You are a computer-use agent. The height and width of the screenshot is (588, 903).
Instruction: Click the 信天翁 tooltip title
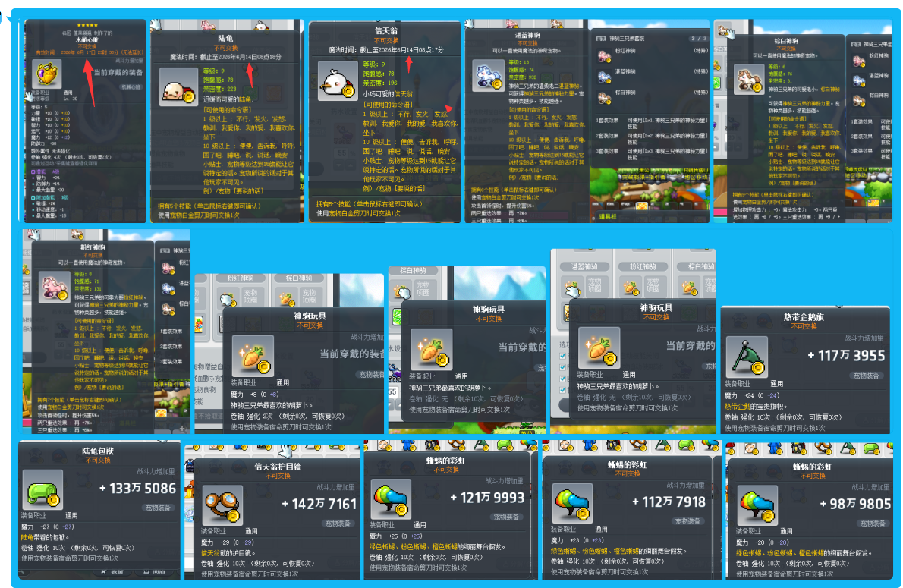tap(385, 30)
